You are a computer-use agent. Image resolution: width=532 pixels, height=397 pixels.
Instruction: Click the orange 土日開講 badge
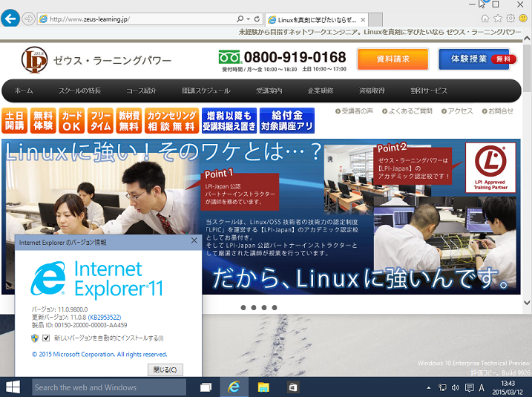pos(15,120)
